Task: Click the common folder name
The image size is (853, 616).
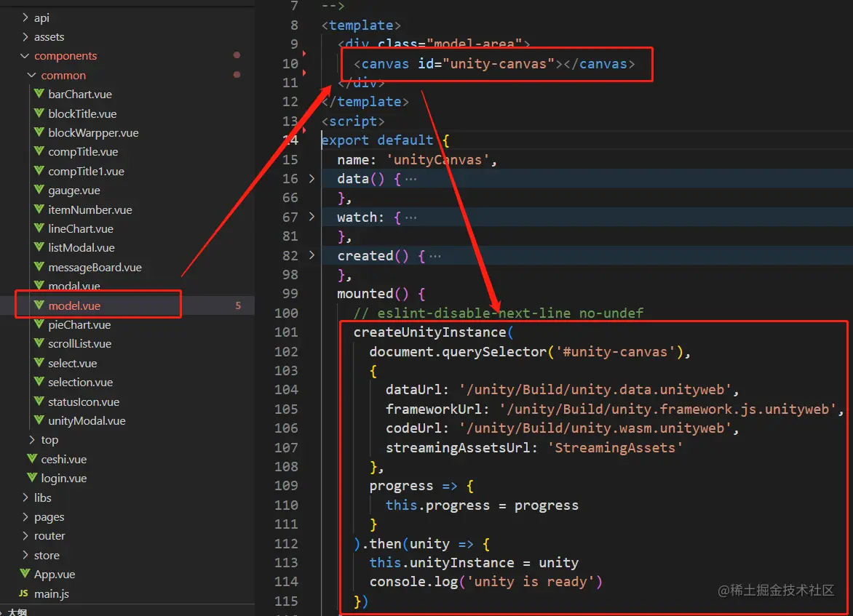Action: click(x=63, y=76)
